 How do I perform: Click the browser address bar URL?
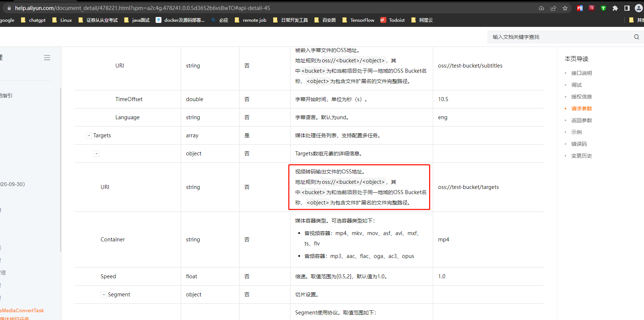pos(142,8)
